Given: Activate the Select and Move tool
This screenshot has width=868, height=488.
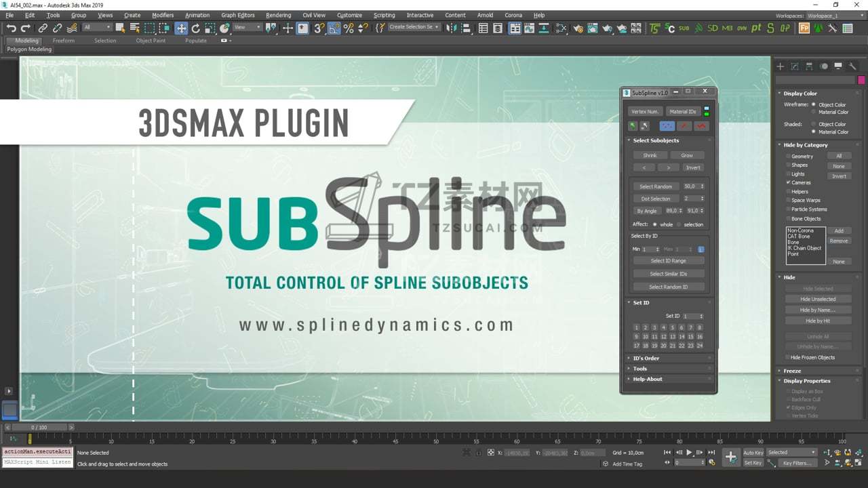Looking at the screenshot, I should 181,28.
